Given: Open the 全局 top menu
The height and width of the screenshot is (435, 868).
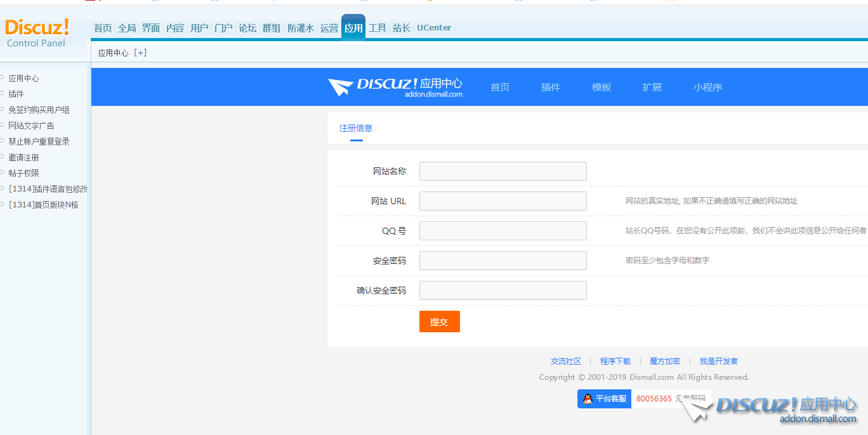Looking at the screenshot, I should coord(127,28).
